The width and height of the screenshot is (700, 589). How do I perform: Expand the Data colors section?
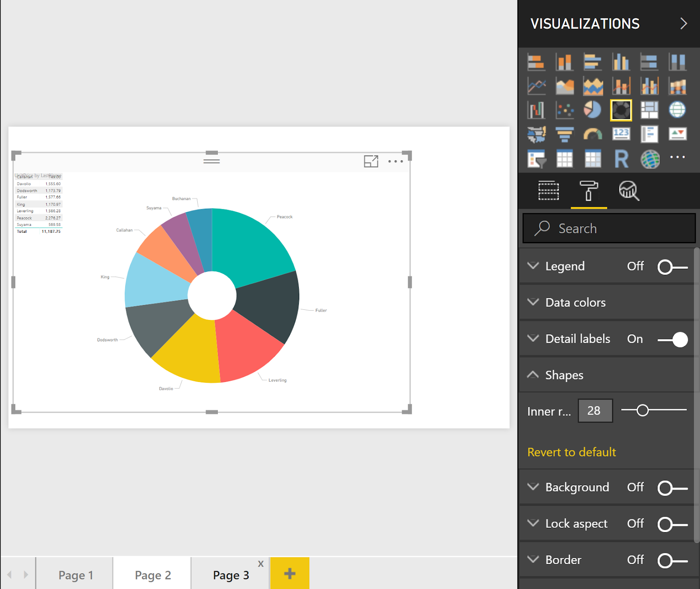point(533,302)
